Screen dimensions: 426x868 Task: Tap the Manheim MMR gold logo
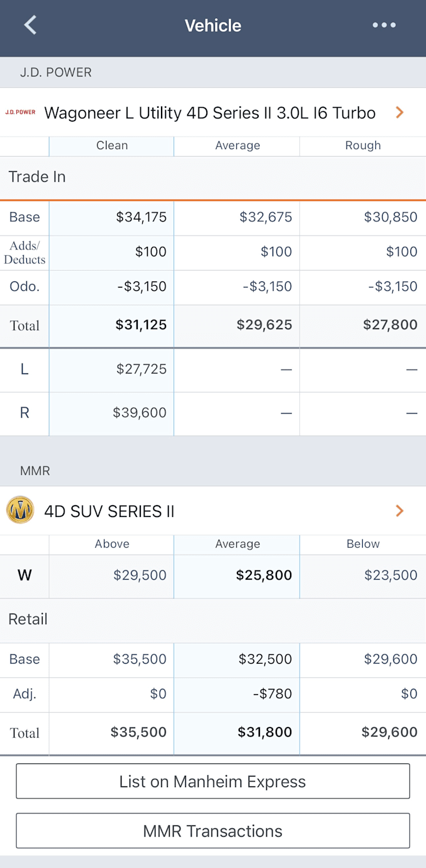[x=20, y=510]
